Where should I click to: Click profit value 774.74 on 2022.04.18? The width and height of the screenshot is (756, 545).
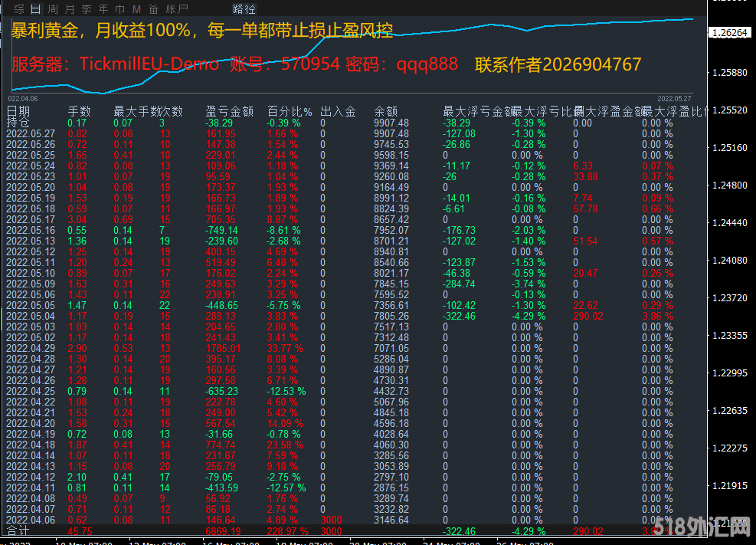(221, 445)
